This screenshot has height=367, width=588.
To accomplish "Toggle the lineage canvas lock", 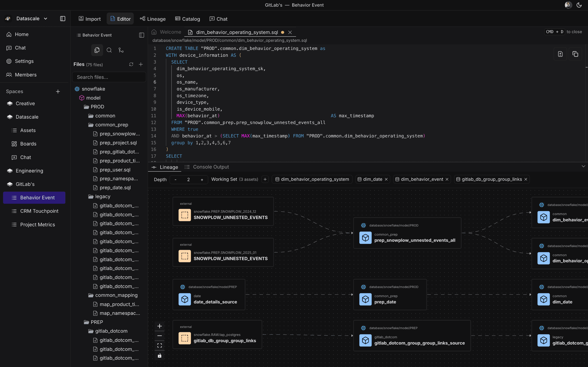I will coord(159,356).
